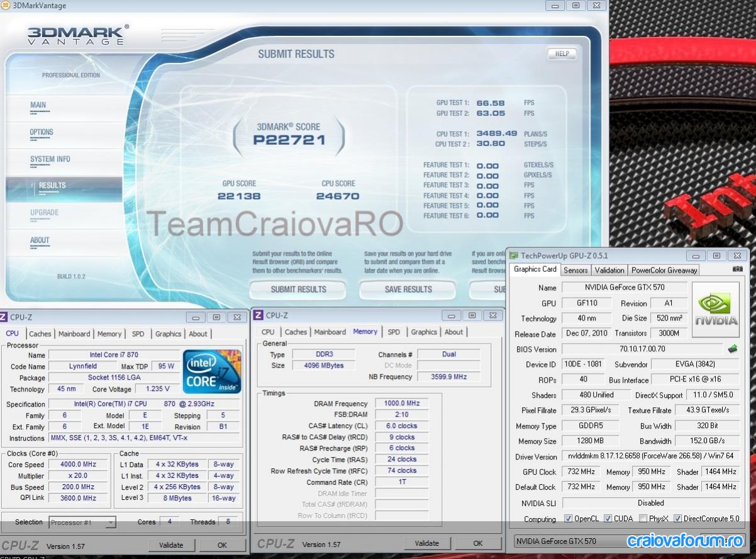Open SYSTEM INFO in 3DMark Vantage
The image size is (756, 559).
coord(50,159)
